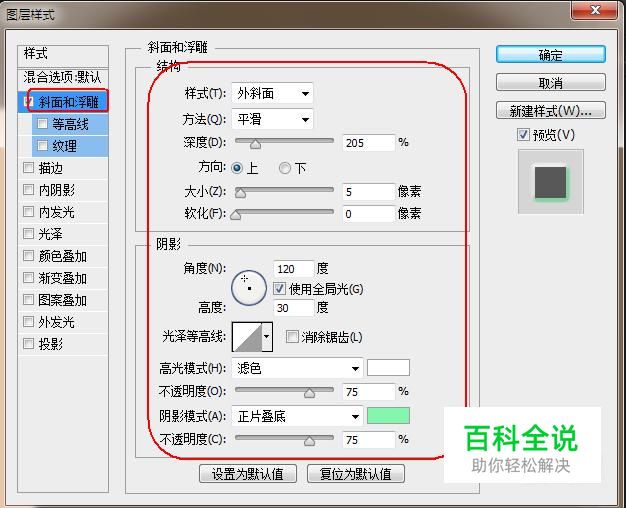Select direction 上 radio button

tap(237, 168)
